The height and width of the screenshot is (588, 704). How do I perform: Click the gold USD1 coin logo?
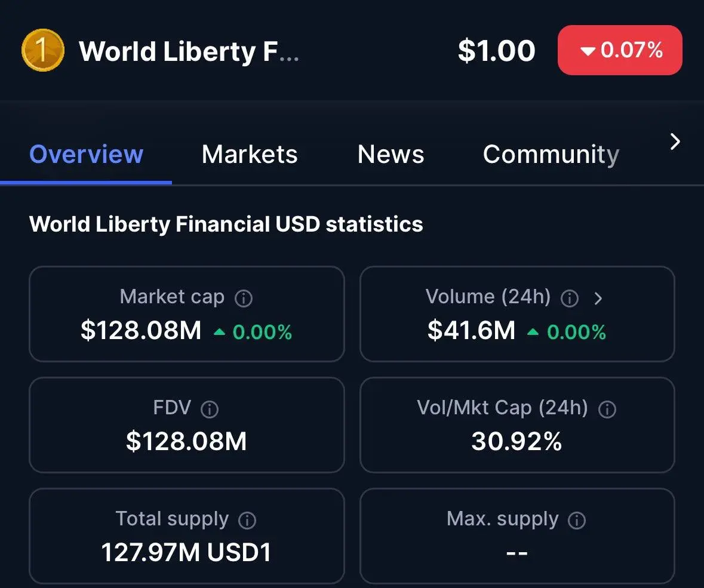pos(42,50)
